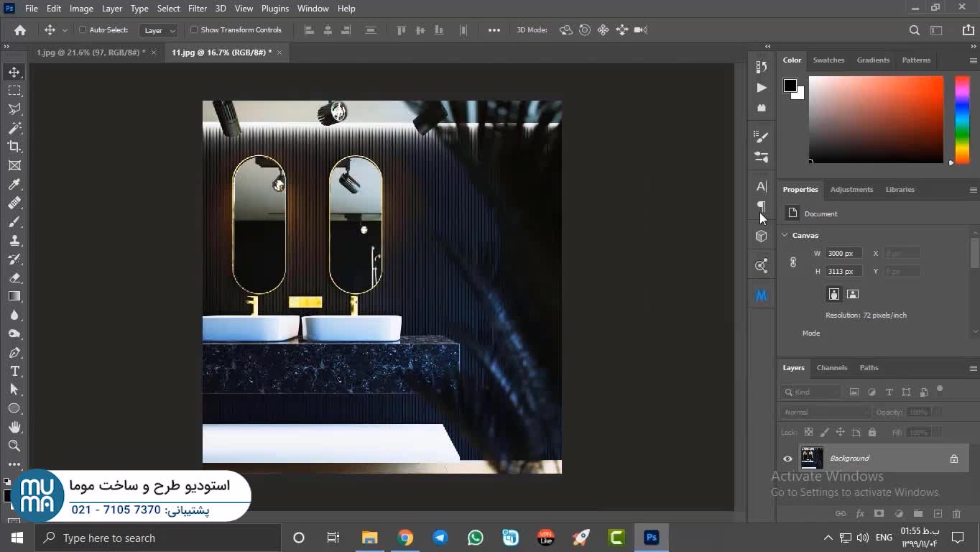This screenshot has width=980, height=552.
Task: Select the Rectangular Marquee tool
Action: point(14,91)
